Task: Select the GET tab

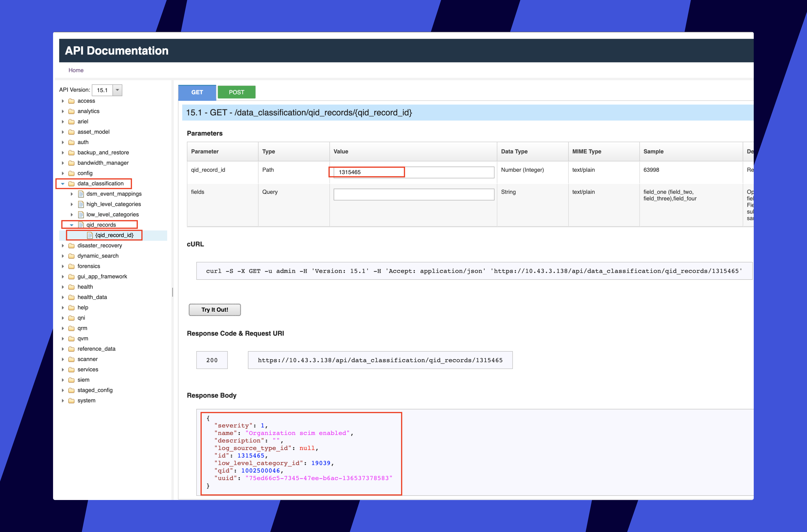Action: point(197,92)
